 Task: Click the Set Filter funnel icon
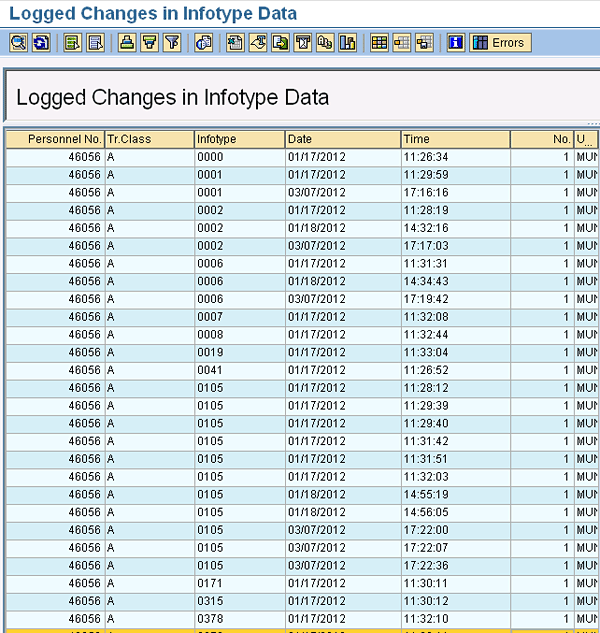tap(172, 43)
